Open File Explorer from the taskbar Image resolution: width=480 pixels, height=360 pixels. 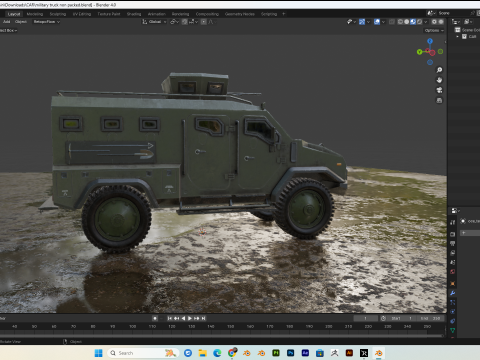(x=202, y=353)
